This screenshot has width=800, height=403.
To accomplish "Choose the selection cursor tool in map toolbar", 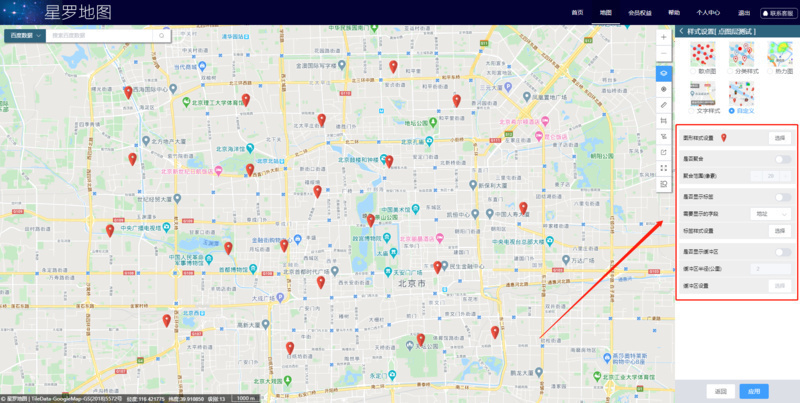I will [x=664, y=136].
